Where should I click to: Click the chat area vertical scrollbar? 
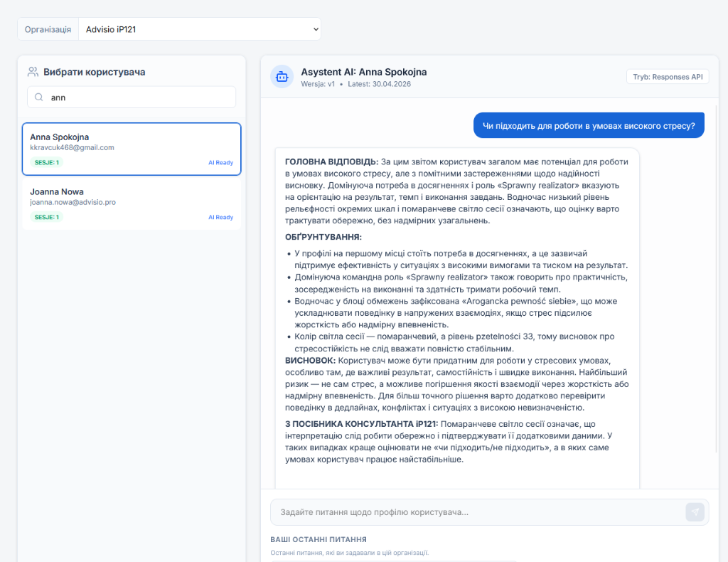tap(717, 279)
